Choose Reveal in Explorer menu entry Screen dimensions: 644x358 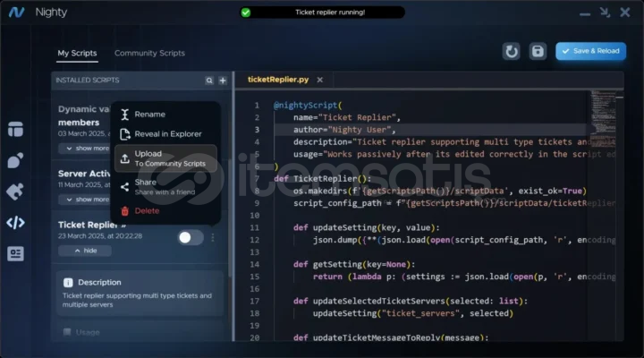coord(165,134)
